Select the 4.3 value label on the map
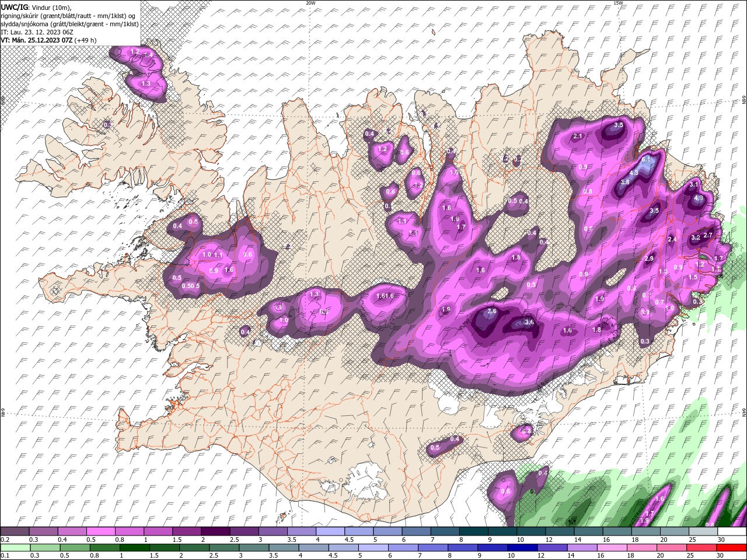 [x=634, y=173]
